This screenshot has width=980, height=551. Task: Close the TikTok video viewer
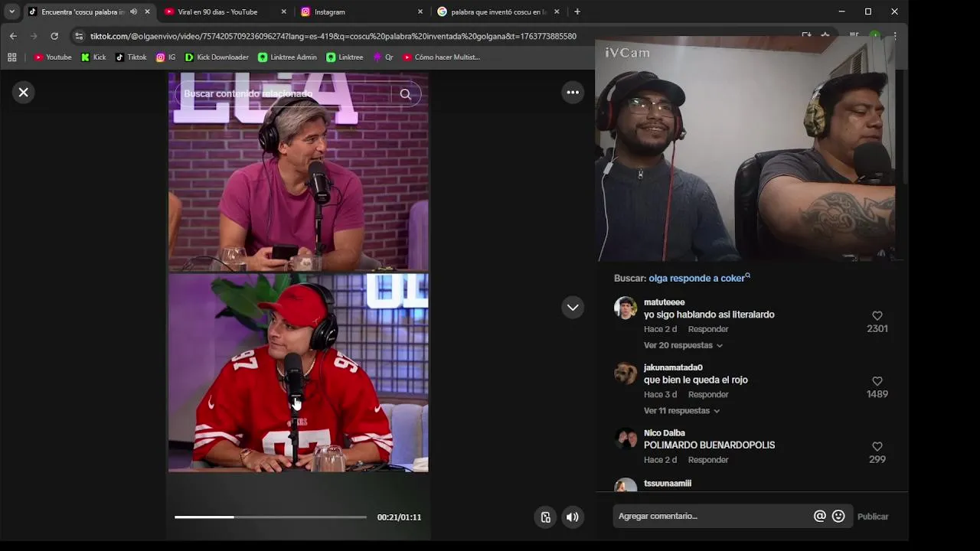click(24, 93)
